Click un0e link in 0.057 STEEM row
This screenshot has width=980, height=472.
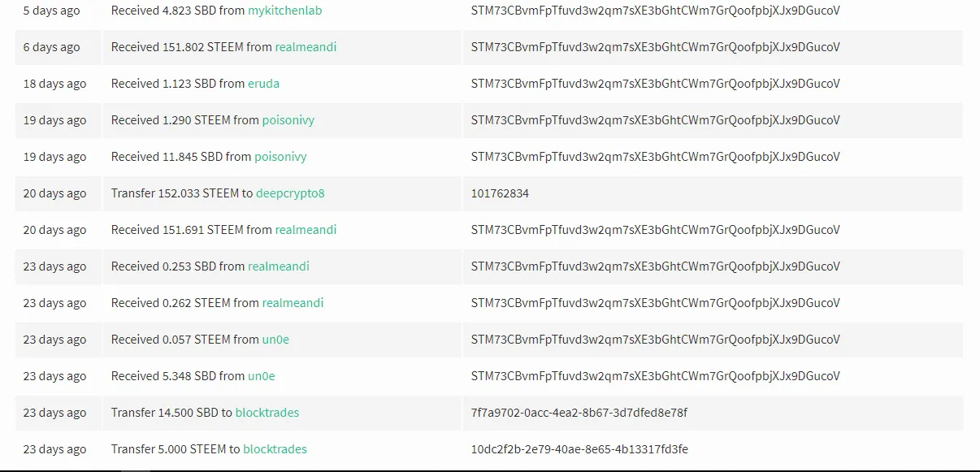point(275,340)
